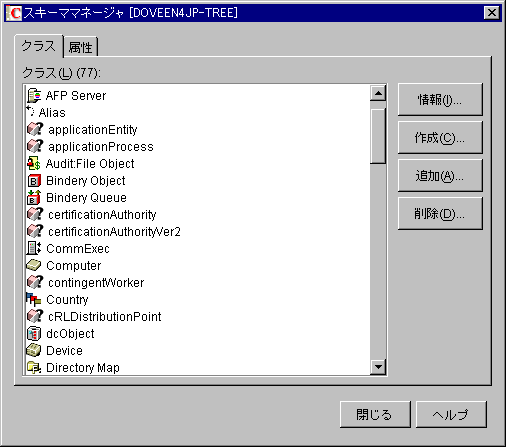This screenshot has height=447, width=506.
Task: Click the dcObject icon
Action: pyautogui.click(x=34, y=334)
